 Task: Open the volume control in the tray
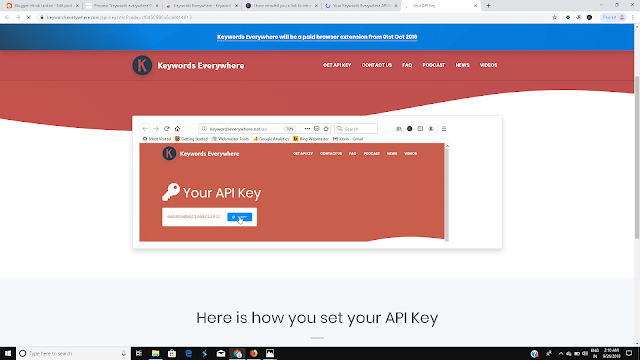(585, 353)
